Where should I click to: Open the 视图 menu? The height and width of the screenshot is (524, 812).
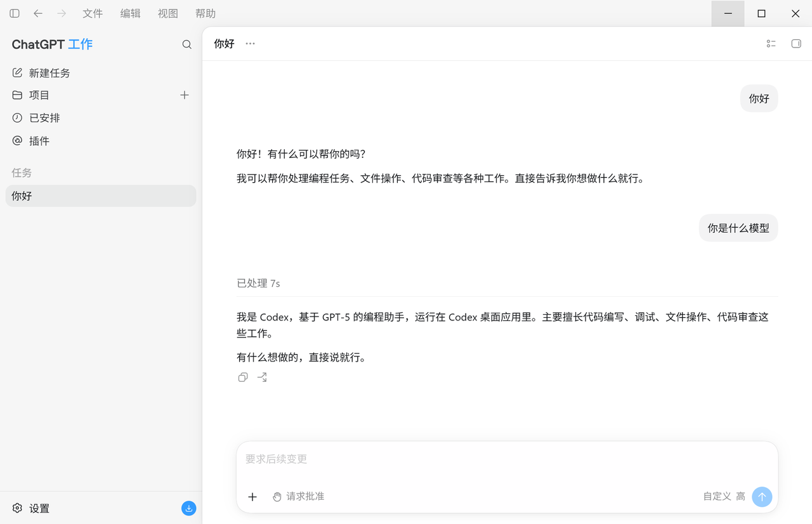[168, 13]
